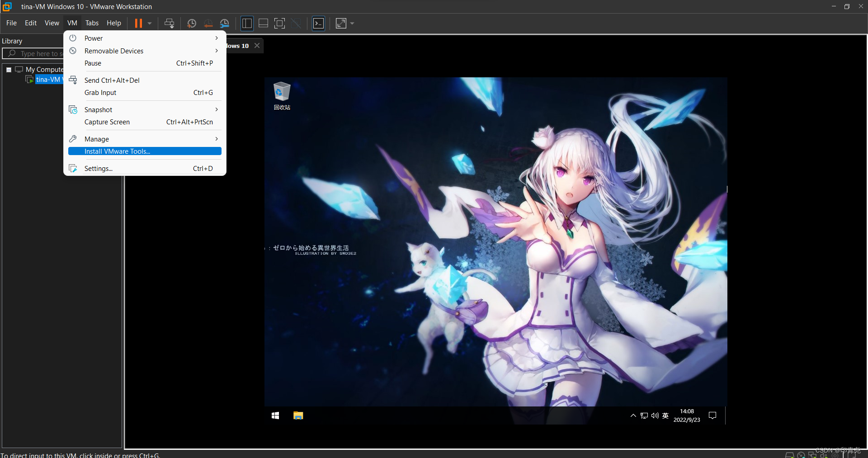
Task: Expand the Manage submenu
Action: coord(145,139)
